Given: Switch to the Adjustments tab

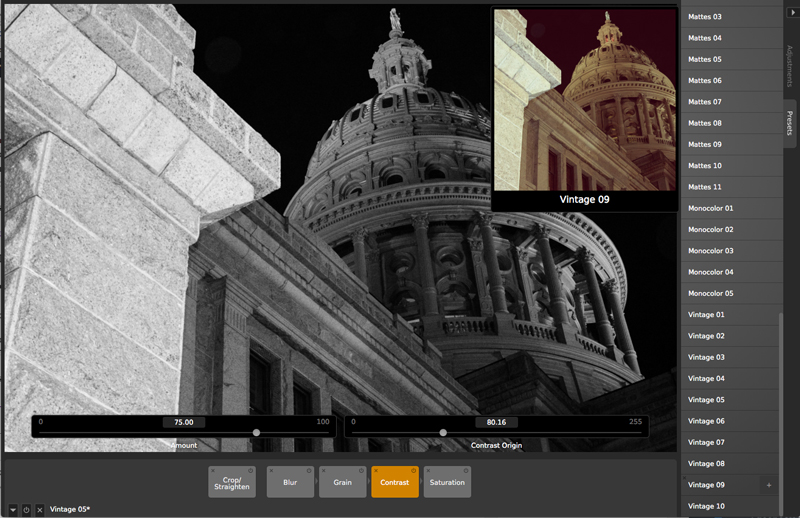Looking at the screenshot, I should click(x=790, y=66).
